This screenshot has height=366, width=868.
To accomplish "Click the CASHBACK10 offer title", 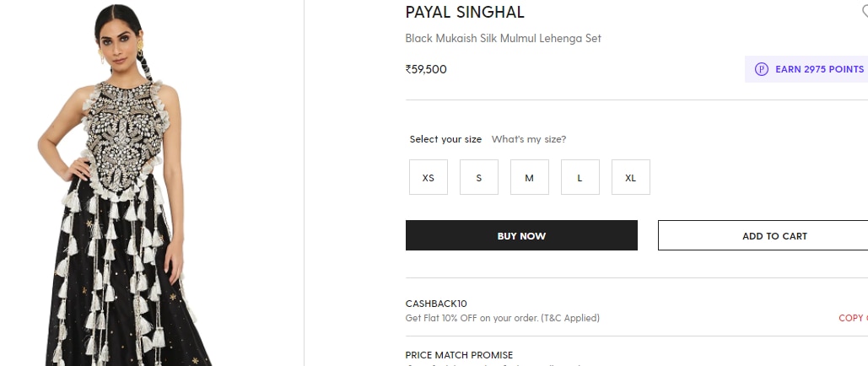I will click(436, 304).
